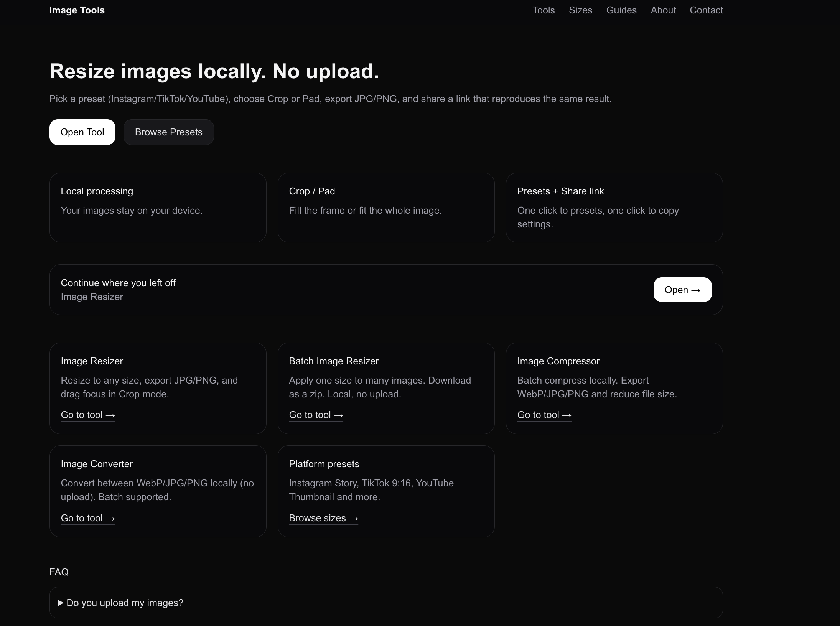Select the Local processing card
This screenshot has height=626, width=840.
(x=158, y=207)
